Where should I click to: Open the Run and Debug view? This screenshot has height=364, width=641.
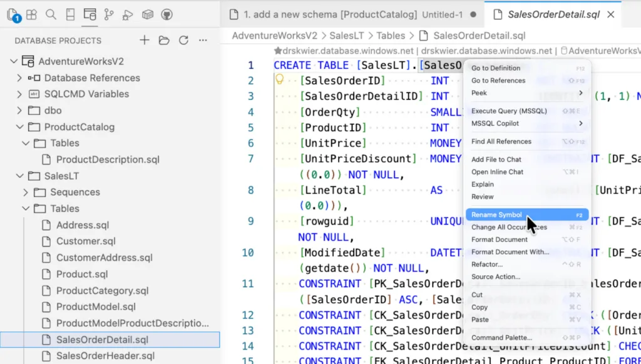coord(128,15)
